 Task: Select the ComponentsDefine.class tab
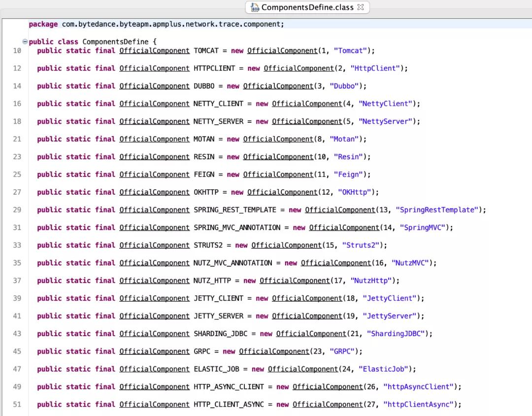coord(307,7)
